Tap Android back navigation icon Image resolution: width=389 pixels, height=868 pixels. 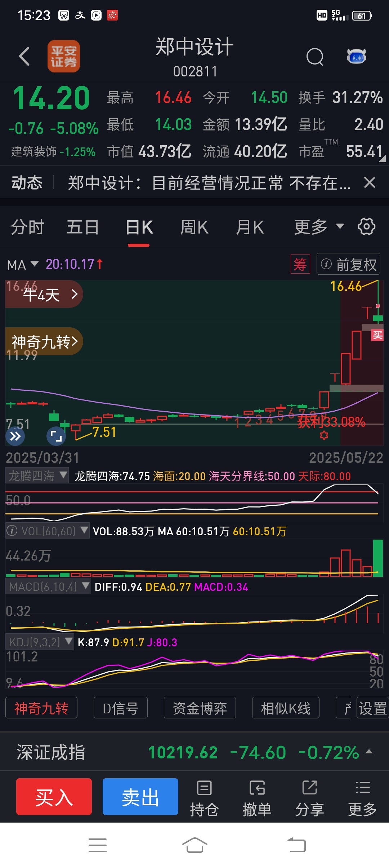(297, 845)
